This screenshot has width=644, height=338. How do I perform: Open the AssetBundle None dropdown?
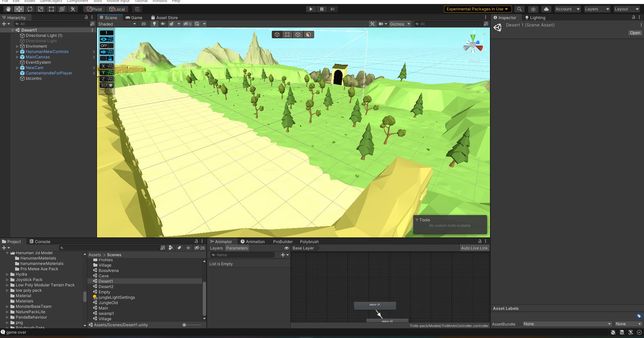coord(567,324)
